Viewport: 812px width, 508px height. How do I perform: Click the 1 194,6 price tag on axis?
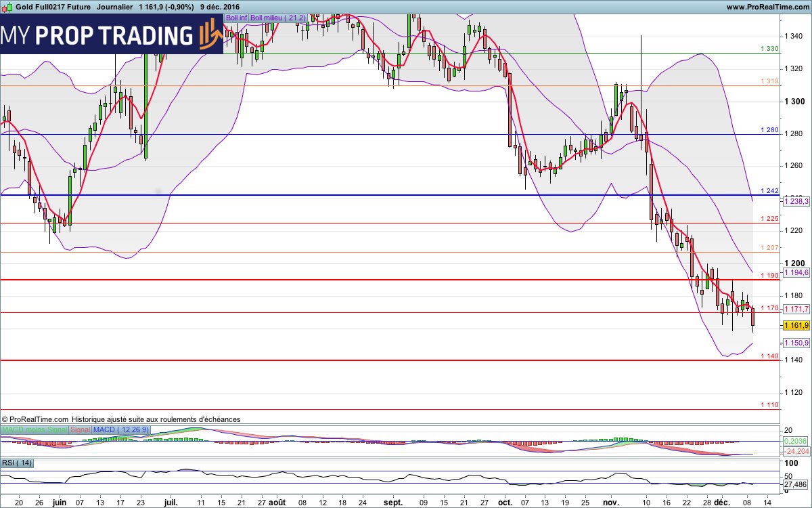[x=796, y=272]
